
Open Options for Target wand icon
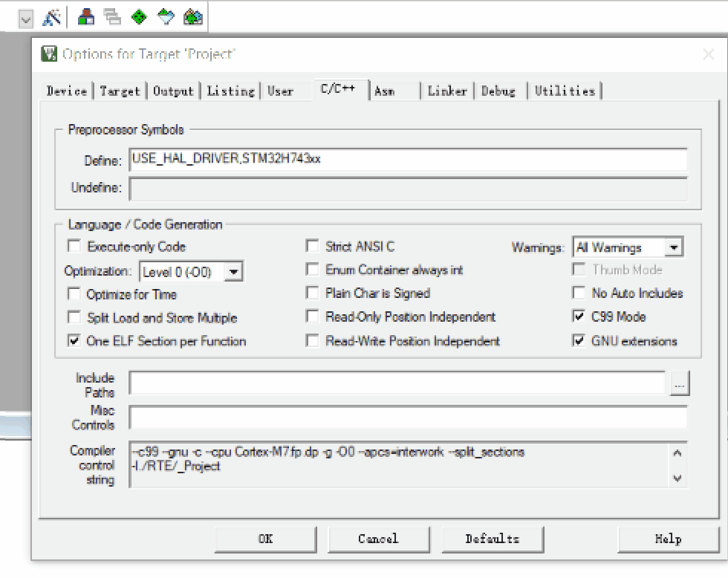click(51, 18)
